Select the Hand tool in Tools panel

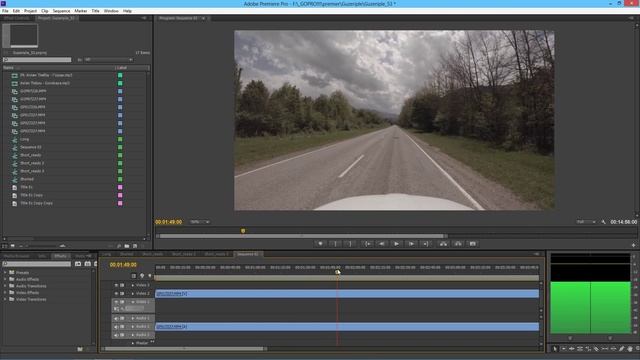pos(630,349)
